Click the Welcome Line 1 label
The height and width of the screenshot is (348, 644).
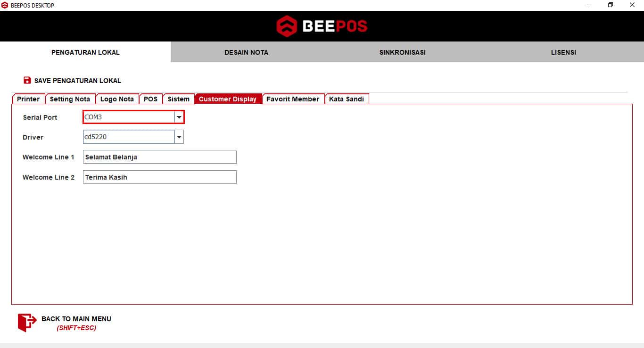pyautogui.click(x=49, y=157)
